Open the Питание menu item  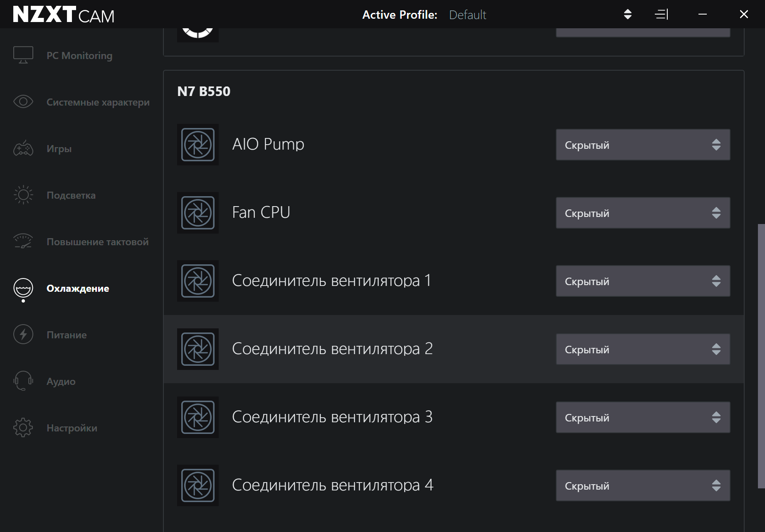point(67,335)
